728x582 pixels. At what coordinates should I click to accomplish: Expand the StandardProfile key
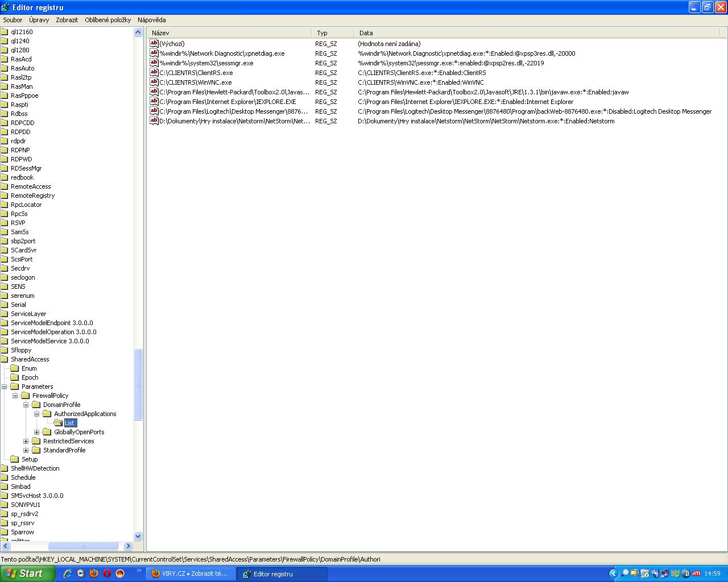click(26, 450)
